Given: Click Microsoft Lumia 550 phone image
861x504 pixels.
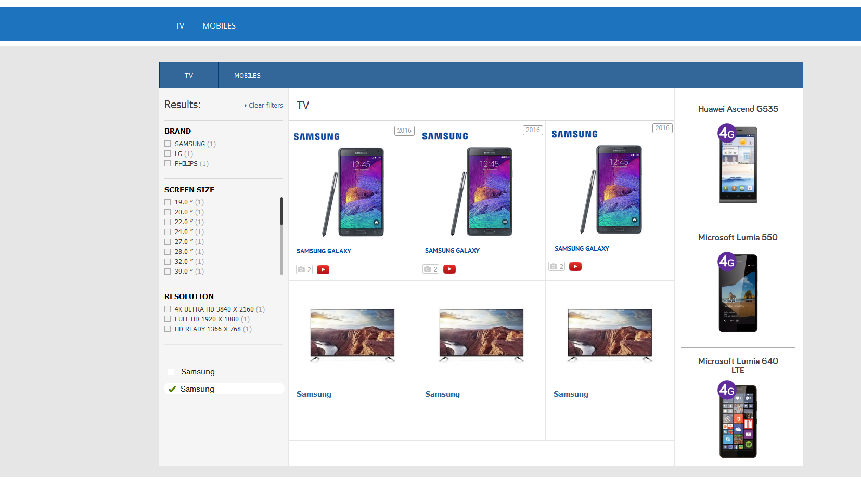Looking at the screenshot, I should [x=738, y=293].
